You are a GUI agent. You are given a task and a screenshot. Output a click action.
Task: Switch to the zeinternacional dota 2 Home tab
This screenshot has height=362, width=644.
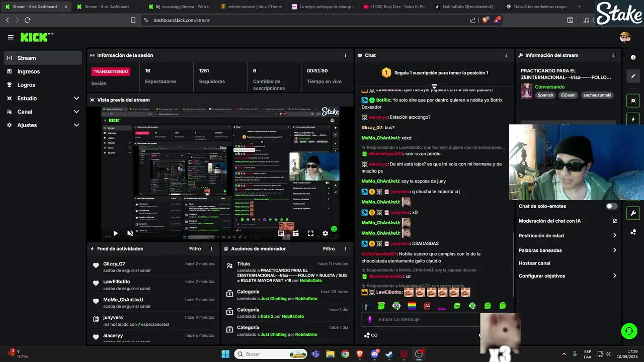pos(252,7)
